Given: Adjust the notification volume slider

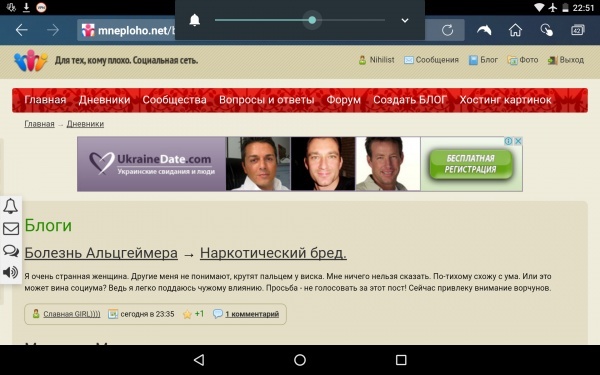Looking at the screenshot, I should pyautogui.click(x=300, y=20).
